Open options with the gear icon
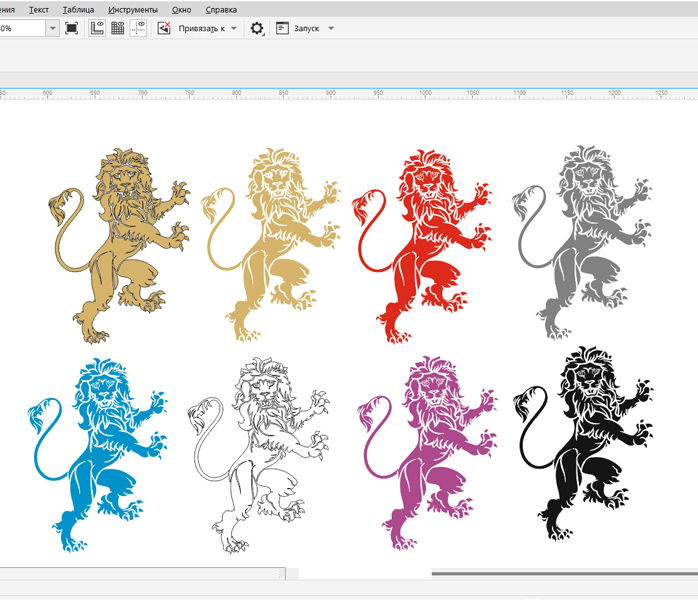 click(256, 29)
